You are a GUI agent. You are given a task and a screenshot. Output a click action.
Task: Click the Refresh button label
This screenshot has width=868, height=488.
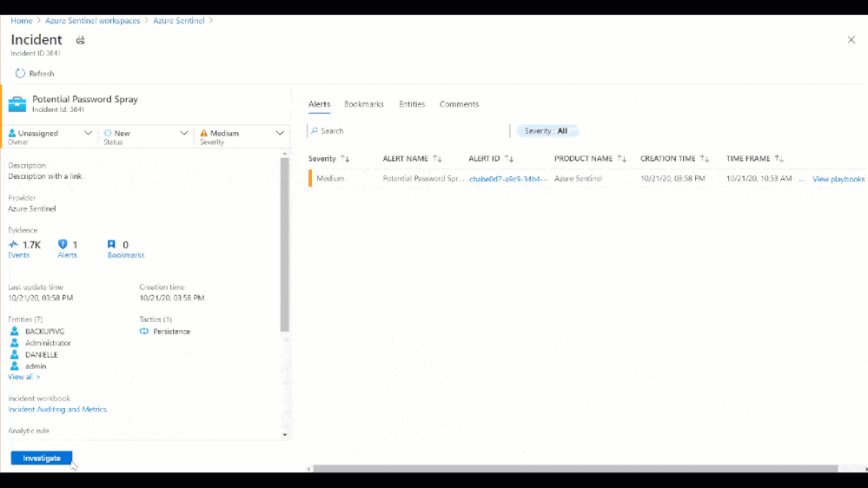pos(42,73)
